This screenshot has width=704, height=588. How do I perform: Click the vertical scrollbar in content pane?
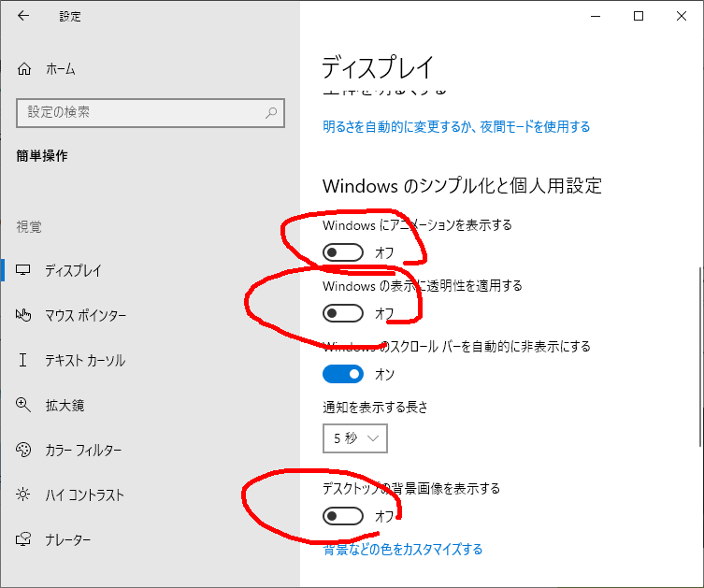[x=699, y=355]
